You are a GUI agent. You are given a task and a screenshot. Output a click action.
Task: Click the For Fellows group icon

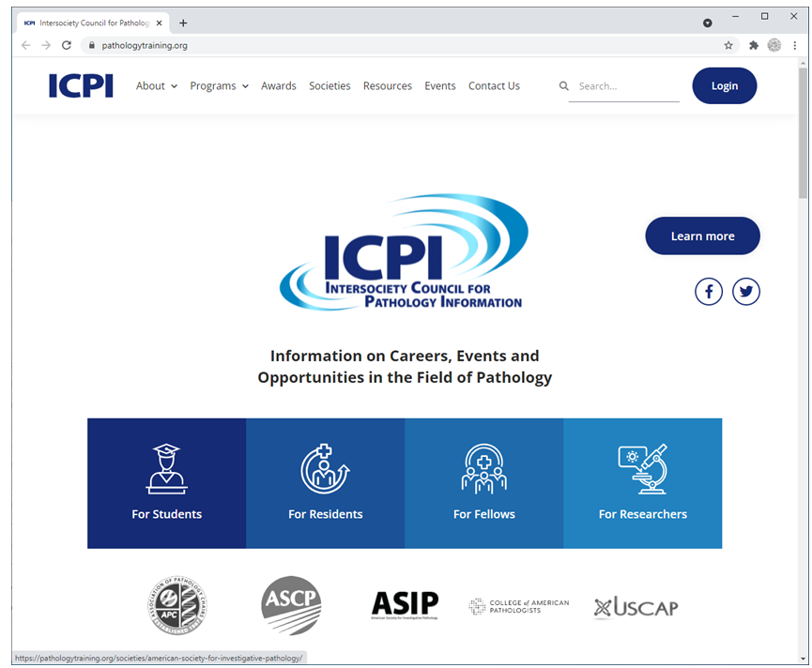click(483, 469)
